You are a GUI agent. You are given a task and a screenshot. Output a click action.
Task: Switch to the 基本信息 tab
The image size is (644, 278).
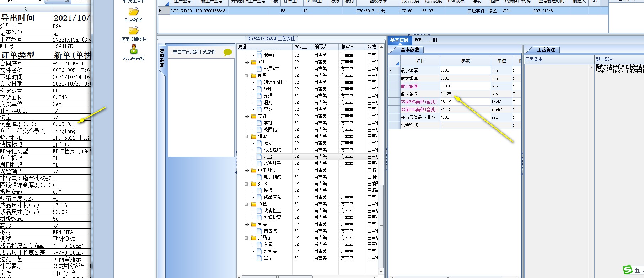coord(399,40)
